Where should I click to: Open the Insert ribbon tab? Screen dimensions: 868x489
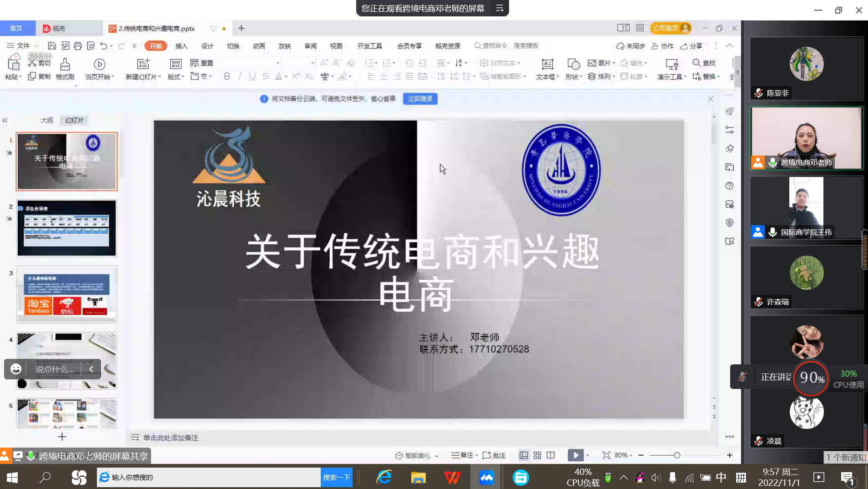click(181, 46)
